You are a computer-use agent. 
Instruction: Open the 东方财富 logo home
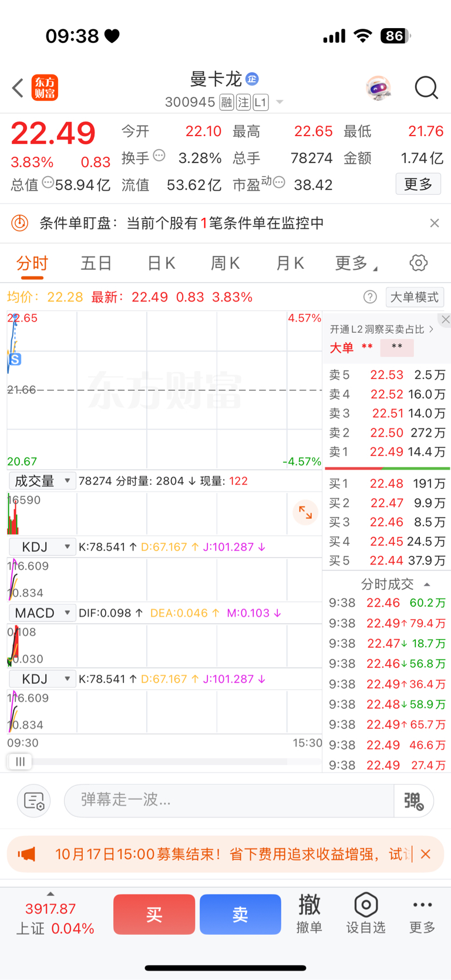(x=45, y=88)
